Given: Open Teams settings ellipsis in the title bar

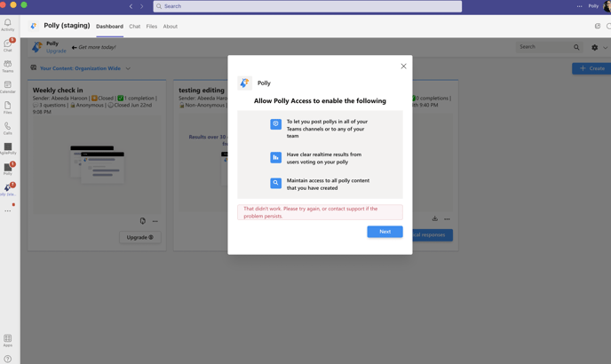Looking at the screenshot, I should tap(579, 6).
